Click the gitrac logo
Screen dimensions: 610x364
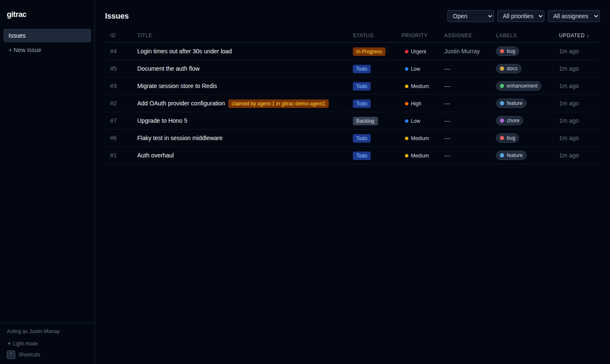(17, 14)
